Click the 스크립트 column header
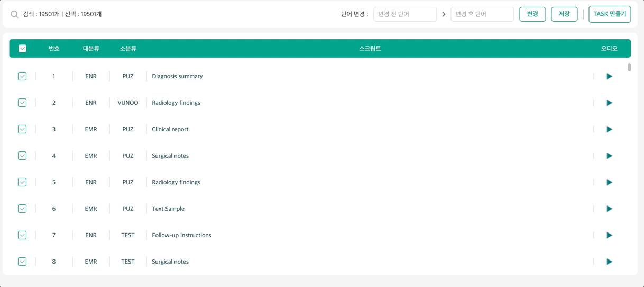644x287 pixels. pyautogui.click(x=370, y=48)
